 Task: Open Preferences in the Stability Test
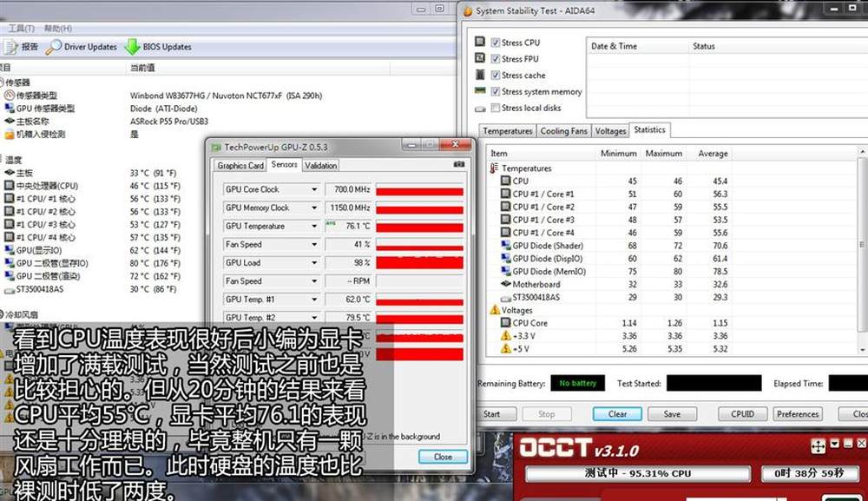tap(797, 414)
